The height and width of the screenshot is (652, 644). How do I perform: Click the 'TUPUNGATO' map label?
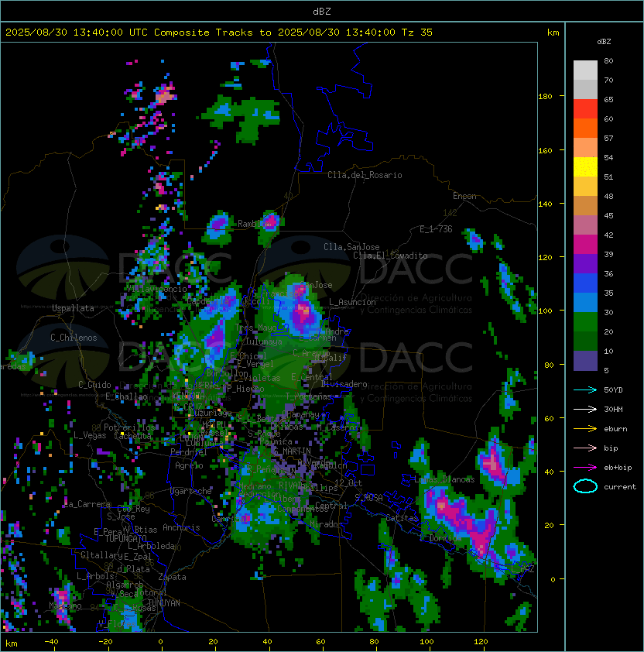(x=125, y=539)
